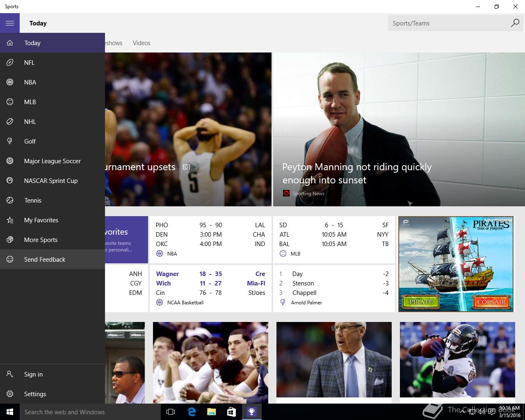
Task: Open Golf in the sidebar
Action: [52, 141]
